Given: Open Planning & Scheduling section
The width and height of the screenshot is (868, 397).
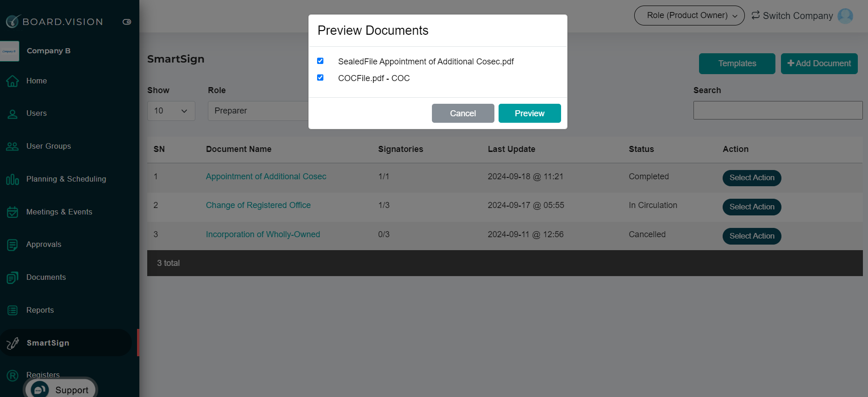Looking at the screenshot, I should click(x=66, y=179).
